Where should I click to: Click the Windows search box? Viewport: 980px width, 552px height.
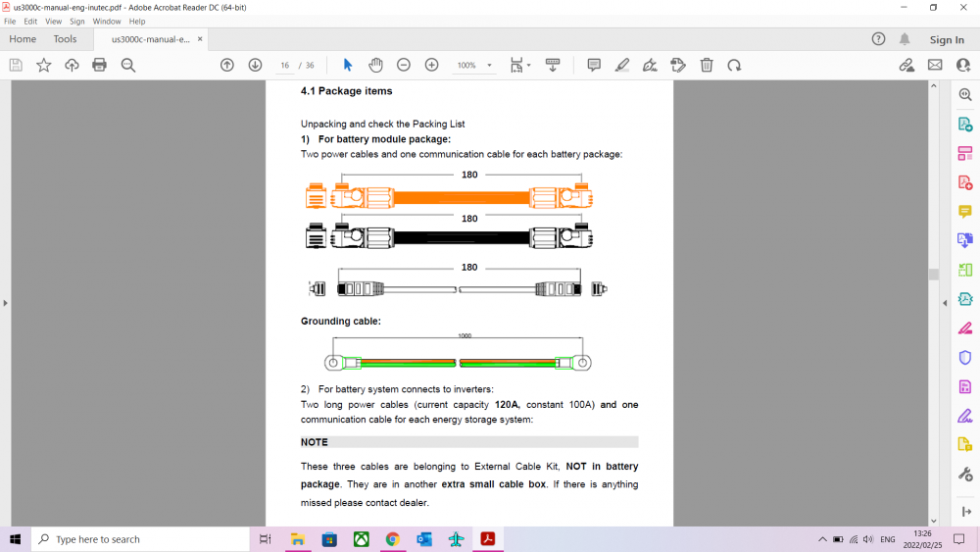tap(140, 539)
